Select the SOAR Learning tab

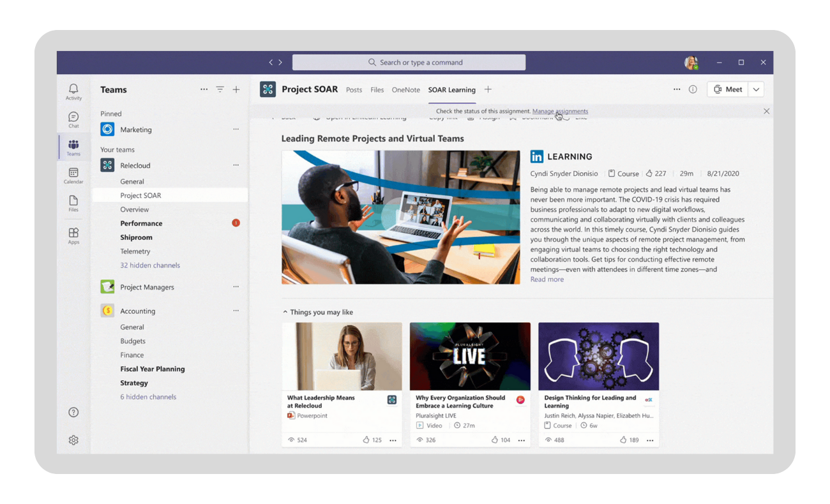(452, 90)
